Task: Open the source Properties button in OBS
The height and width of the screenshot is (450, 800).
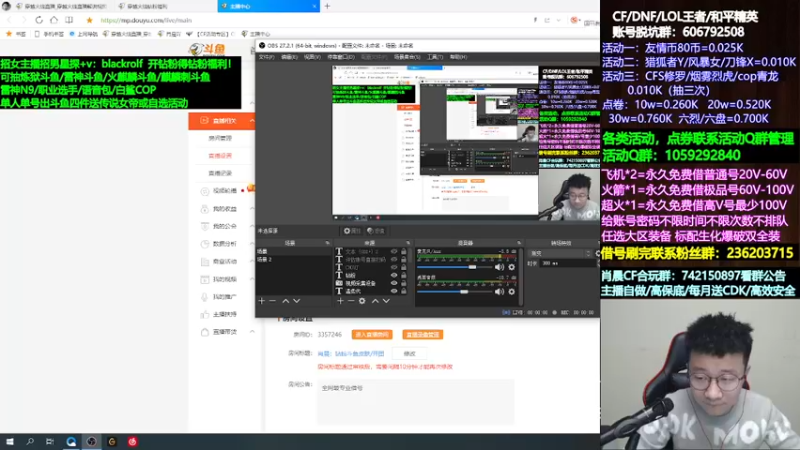Action: pos(352,231)
